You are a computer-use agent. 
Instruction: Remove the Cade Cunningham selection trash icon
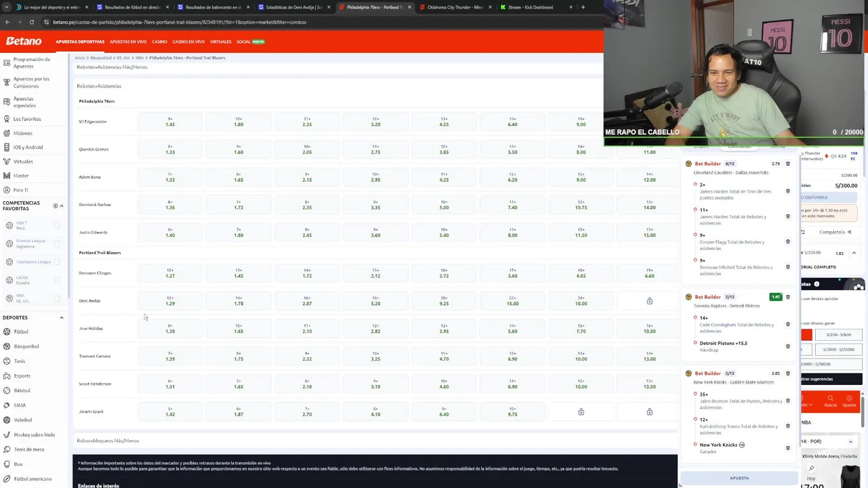click(x=787, y=324)
